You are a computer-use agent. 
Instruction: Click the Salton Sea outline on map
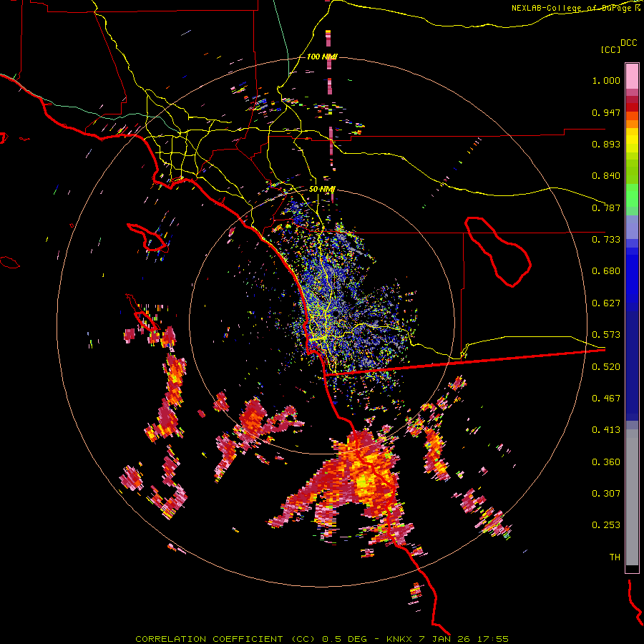(x=497, y=251)
